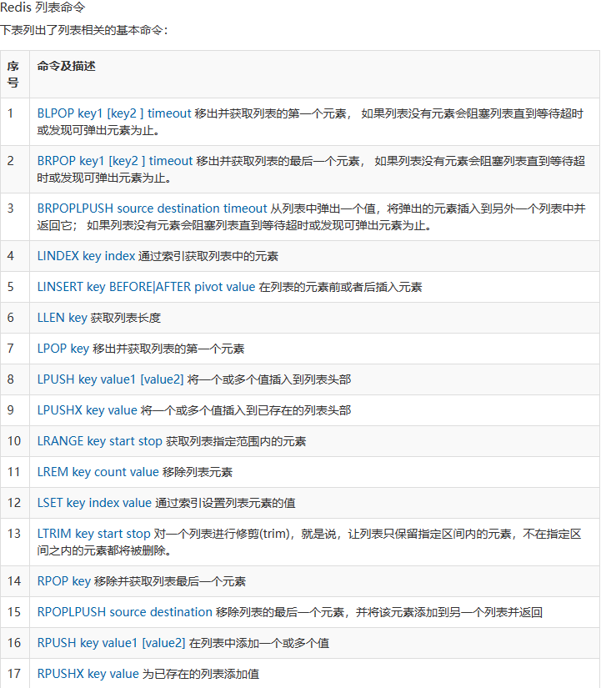Click the LPOP key command link

pos(63,349)
